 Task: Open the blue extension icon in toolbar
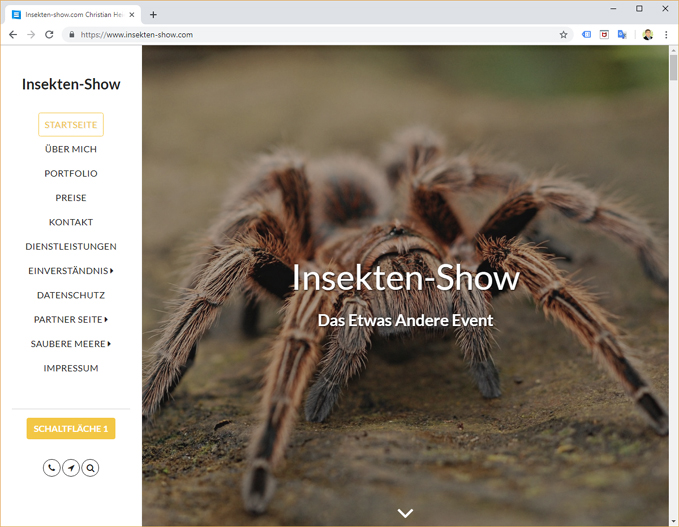point(586,35)
